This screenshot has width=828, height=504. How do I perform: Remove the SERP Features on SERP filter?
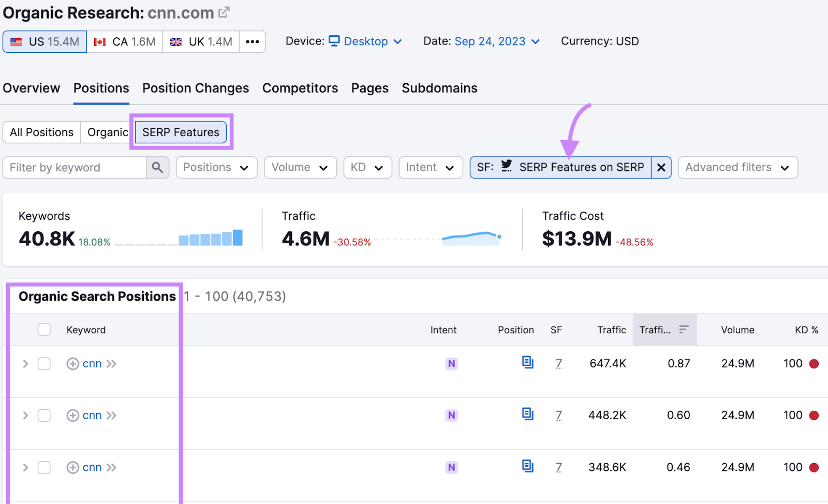click(661, 167)
